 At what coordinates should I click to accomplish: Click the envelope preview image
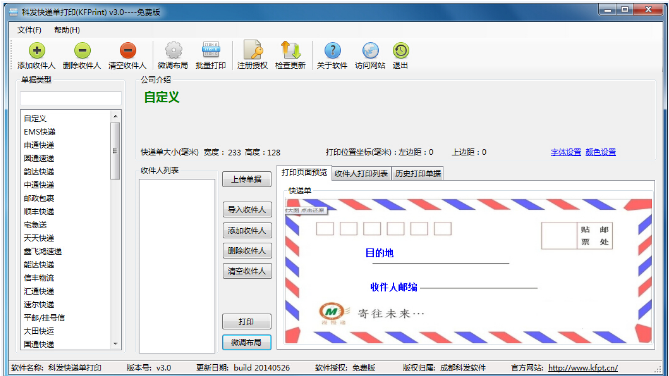pos(468,271)
